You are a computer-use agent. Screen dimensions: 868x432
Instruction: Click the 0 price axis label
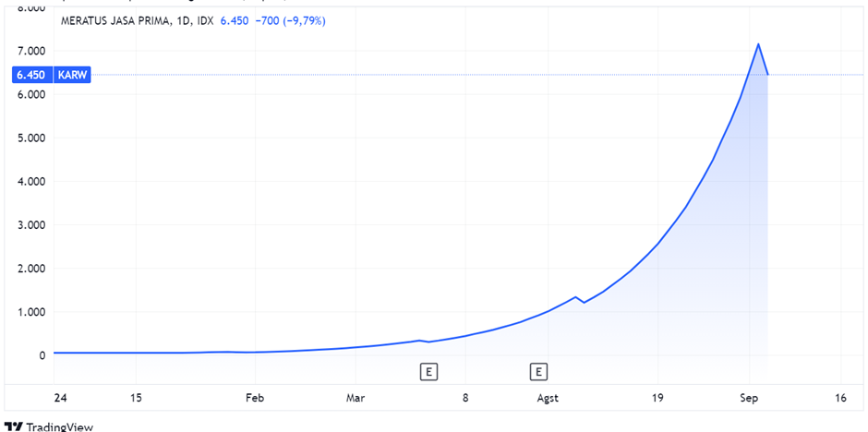click(42, 355)
